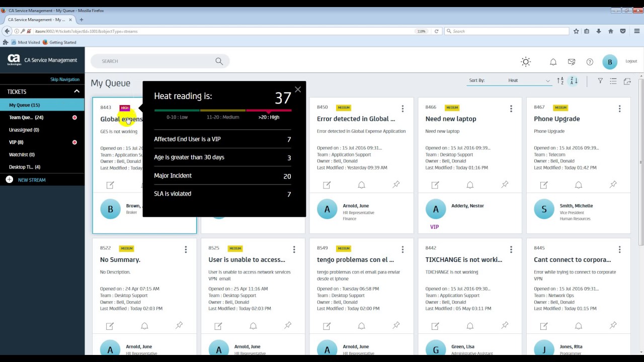Viewport: 644px width, 362px height.
Task: Open the user profile avatar B
Action: click(x=610, y=62)
